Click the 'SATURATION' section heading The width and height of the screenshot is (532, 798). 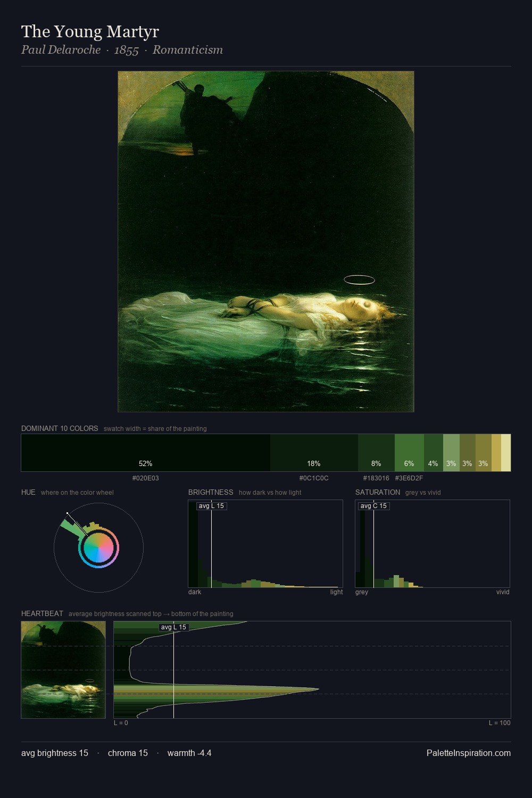tap(378, 492)
